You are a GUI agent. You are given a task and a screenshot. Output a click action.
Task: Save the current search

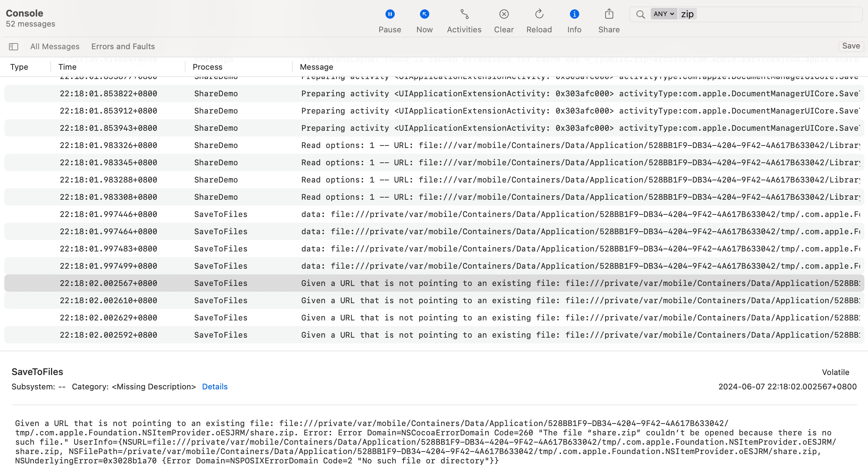click(851, 46)
